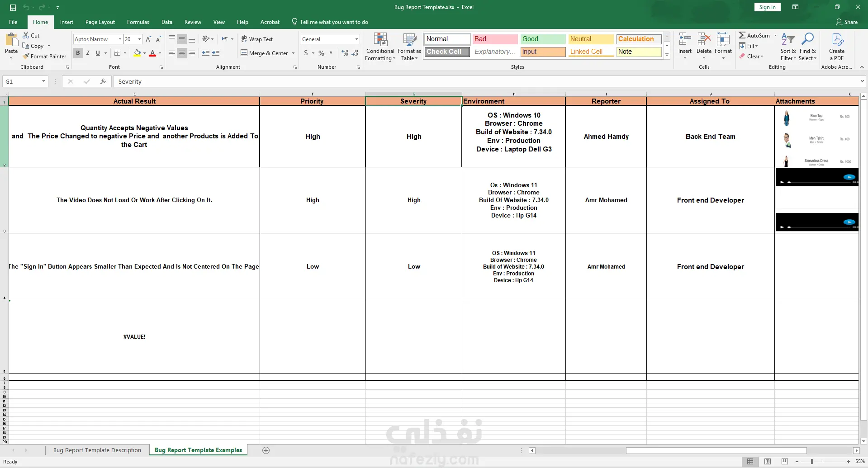The image size is (868, 468).
Task: Adjust the zoom slider
Action: pyautogui.click(x=812, y=461)
